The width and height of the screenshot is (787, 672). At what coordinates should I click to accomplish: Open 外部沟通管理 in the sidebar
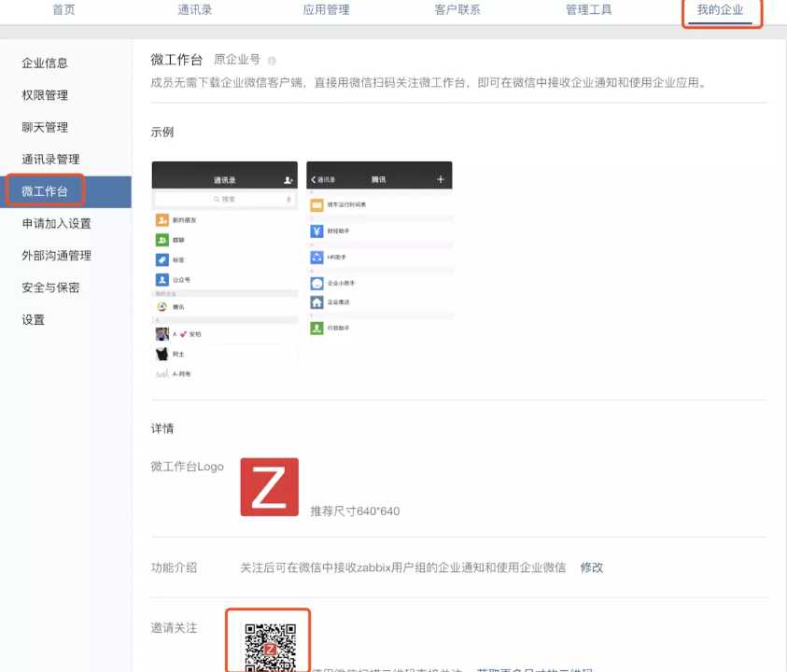click(56, 256)
